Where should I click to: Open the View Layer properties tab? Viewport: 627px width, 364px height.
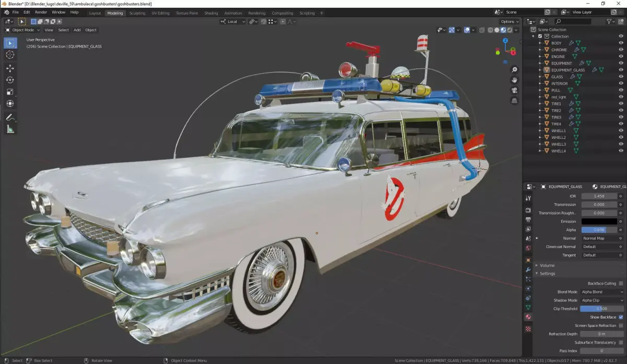point(528,229)
